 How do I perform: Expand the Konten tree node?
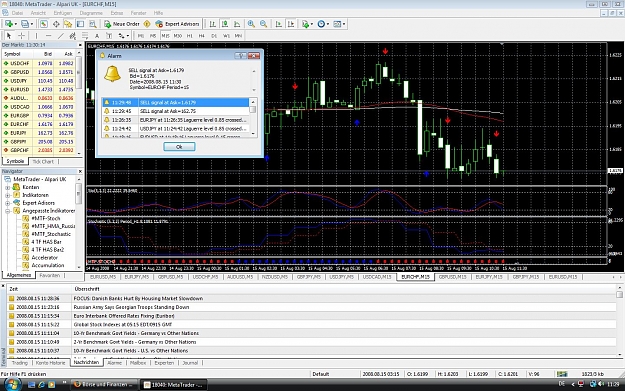8,187
